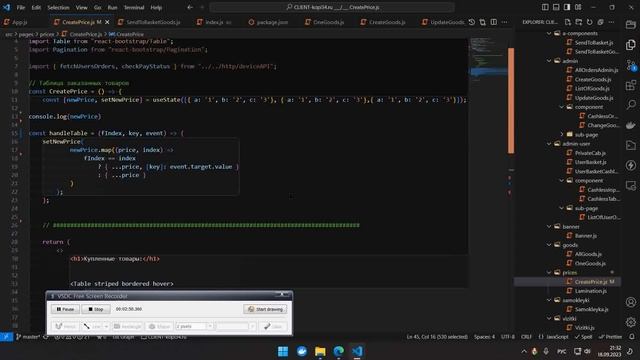The width and height of the screenshot is (640, 360).
Task: Open the Thunder Client lightning icon
Action: pos(631,165)
